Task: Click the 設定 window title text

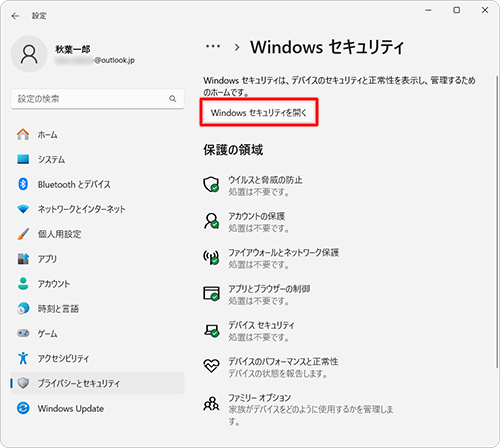Action: tap(39, 16)
